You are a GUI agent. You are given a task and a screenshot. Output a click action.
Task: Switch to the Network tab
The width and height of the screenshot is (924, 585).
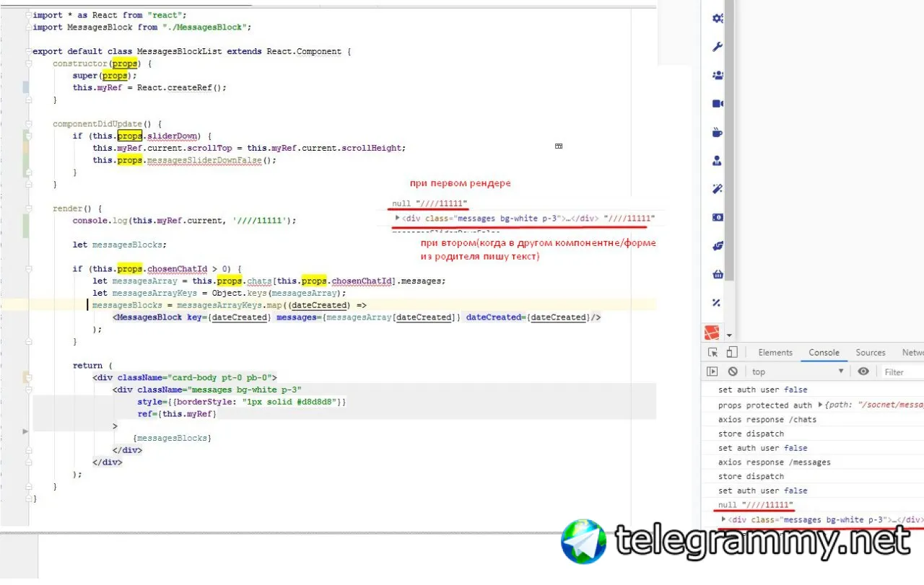click(912, 353)
